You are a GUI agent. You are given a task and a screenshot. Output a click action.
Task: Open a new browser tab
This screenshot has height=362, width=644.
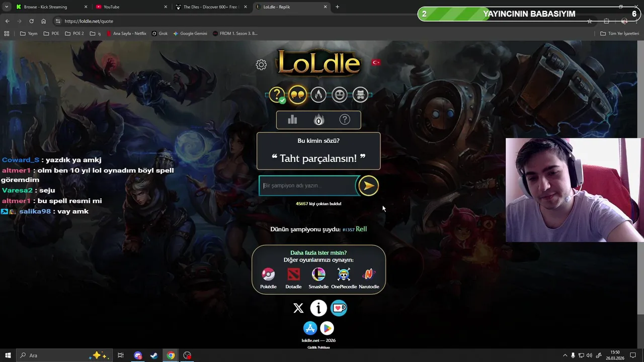point(337,7)
